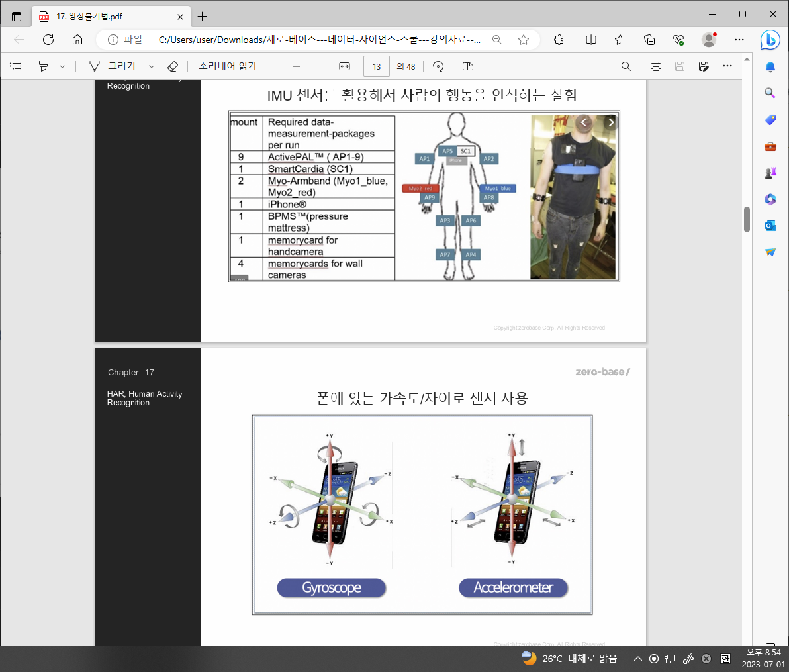The height and width of the screenshot is (672, 789).
Task: Open sidebar Outlook icon
Action: 770,226
